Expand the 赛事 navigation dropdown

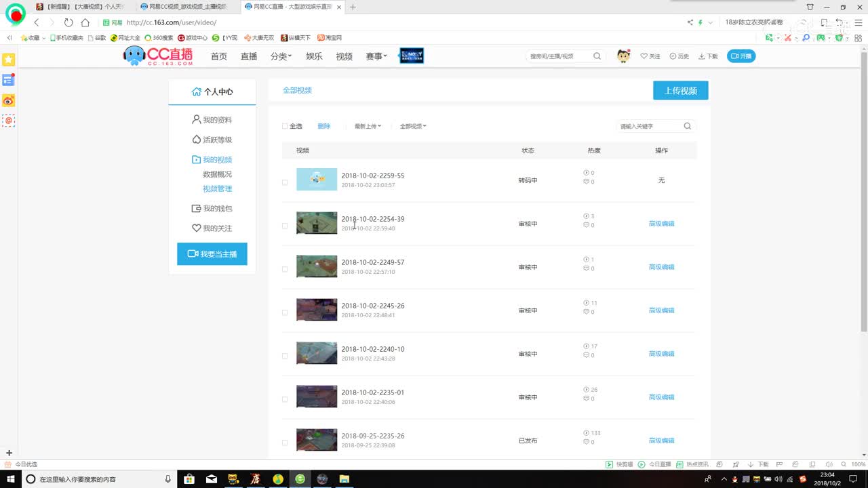[376, 56]
